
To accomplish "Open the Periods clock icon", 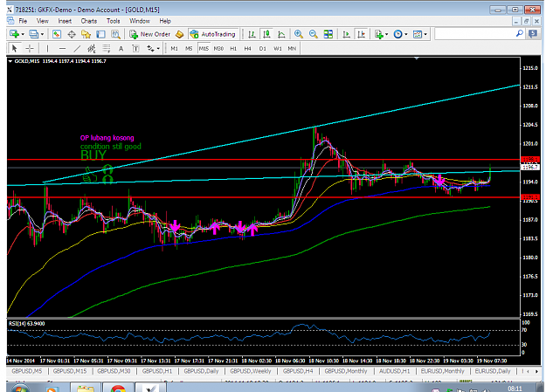I will tap(398, 34).
